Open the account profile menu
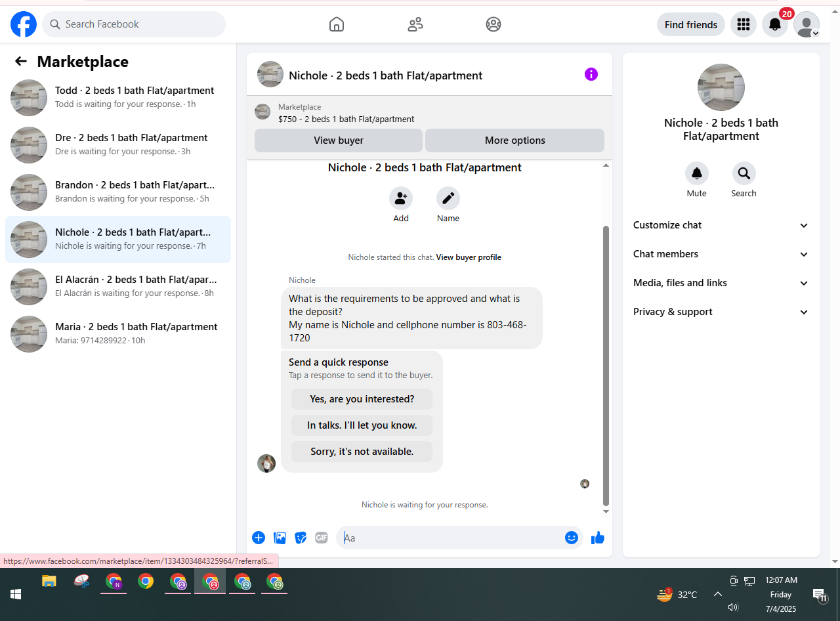The width and height of the screenshot is (840, 621). click(807, 24)
